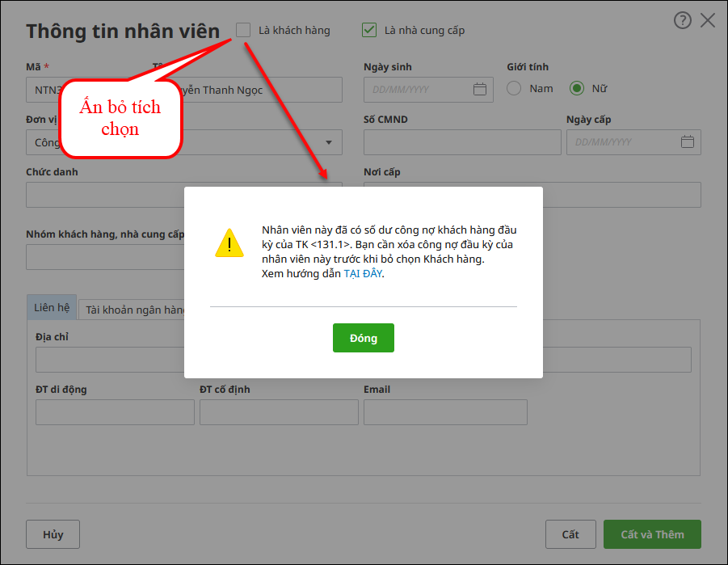Open the Ngày cấp calendar picker
This screenshot has width=728, height=565.
(x=688, y=141)
